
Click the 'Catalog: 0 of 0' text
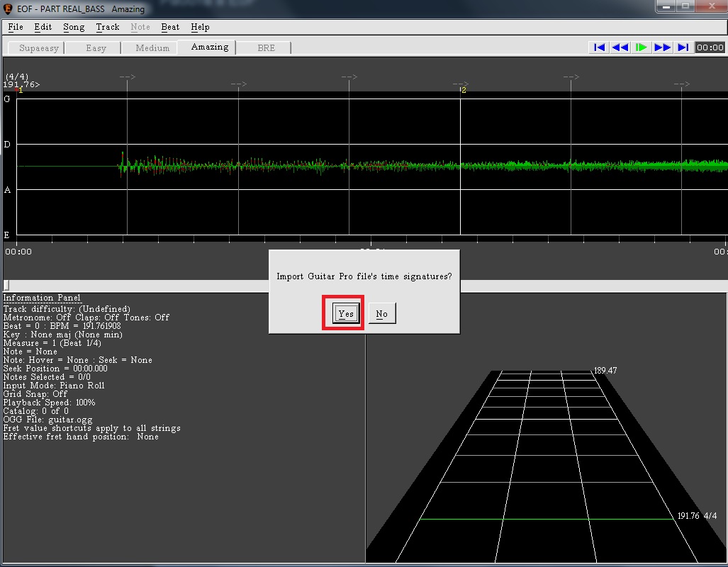pos(35,411)
